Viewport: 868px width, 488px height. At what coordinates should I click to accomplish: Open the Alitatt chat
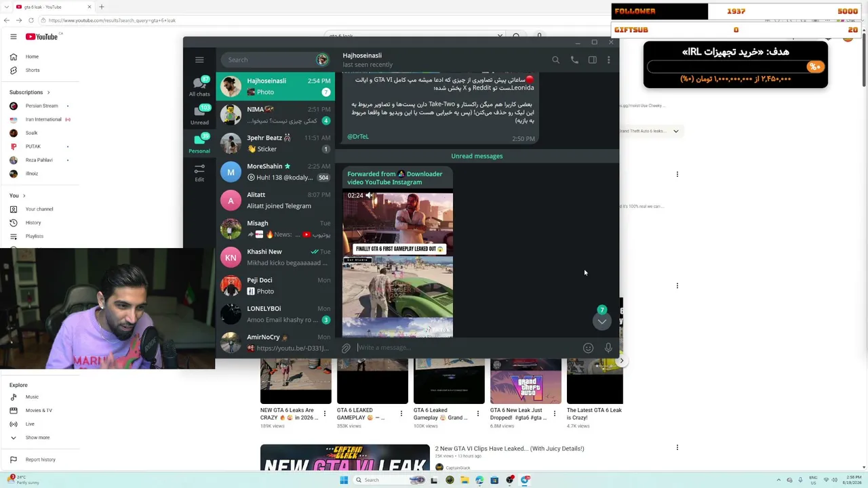(x=275, y=200)
